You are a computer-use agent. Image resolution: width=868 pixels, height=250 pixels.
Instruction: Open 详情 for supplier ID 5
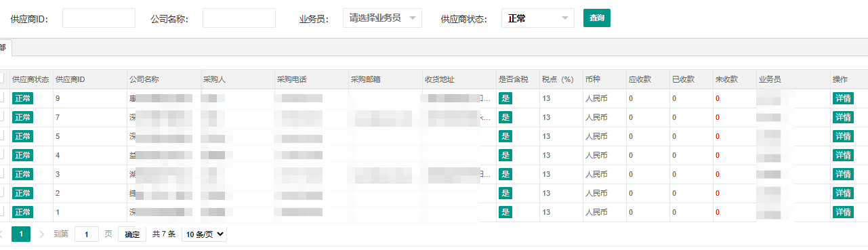coord(844,136)
